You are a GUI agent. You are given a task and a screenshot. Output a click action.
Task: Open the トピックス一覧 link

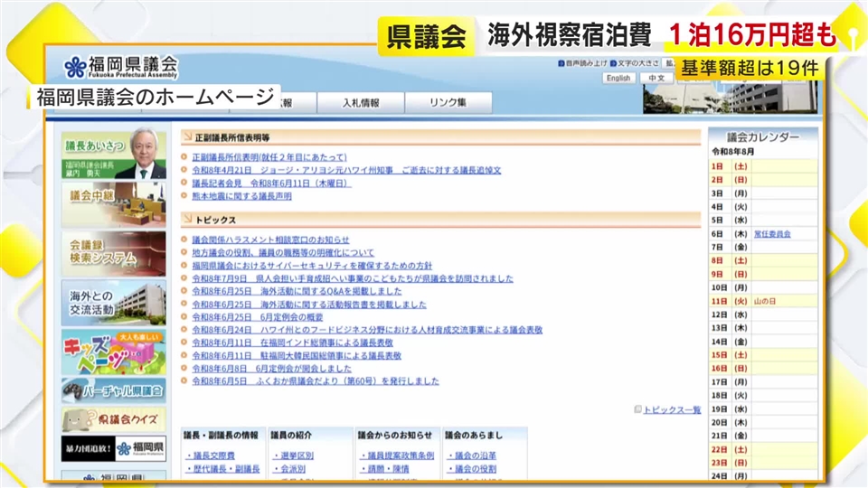pyautogui.click(x=672, y=410)
